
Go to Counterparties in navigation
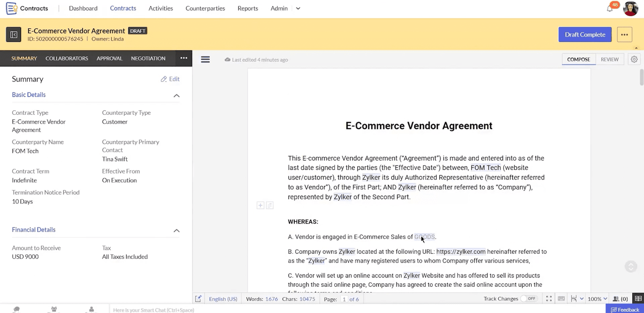205,8
